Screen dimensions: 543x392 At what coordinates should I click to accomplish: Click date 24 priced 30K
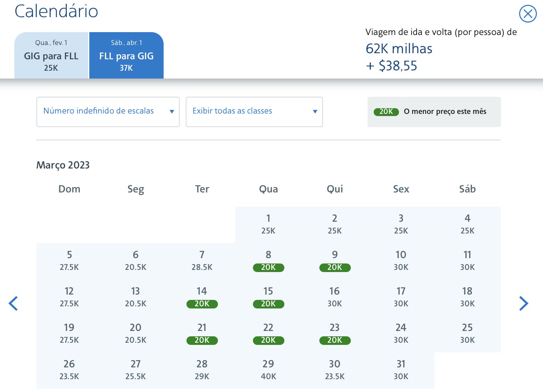pos(401,334)
